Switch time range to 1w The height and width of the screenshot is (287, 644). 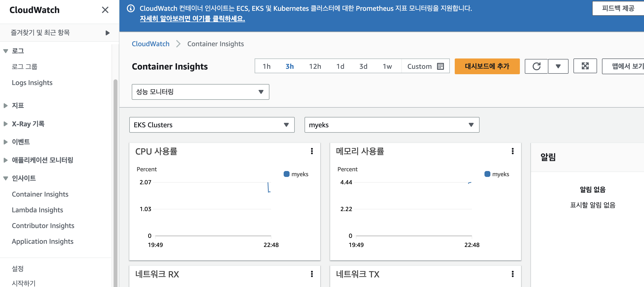(387, 66)
